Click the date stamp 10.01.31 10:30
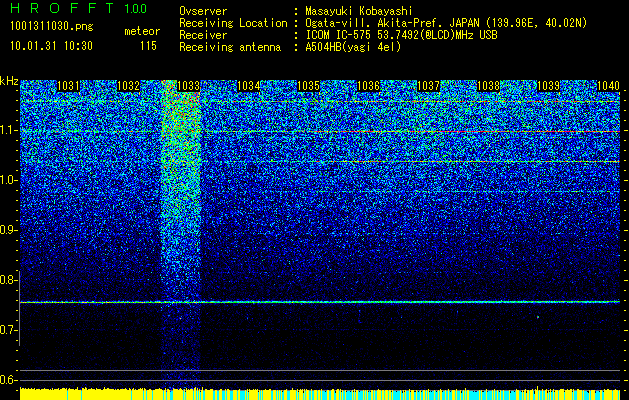This screenshot has width=629, height=400. 51,46
